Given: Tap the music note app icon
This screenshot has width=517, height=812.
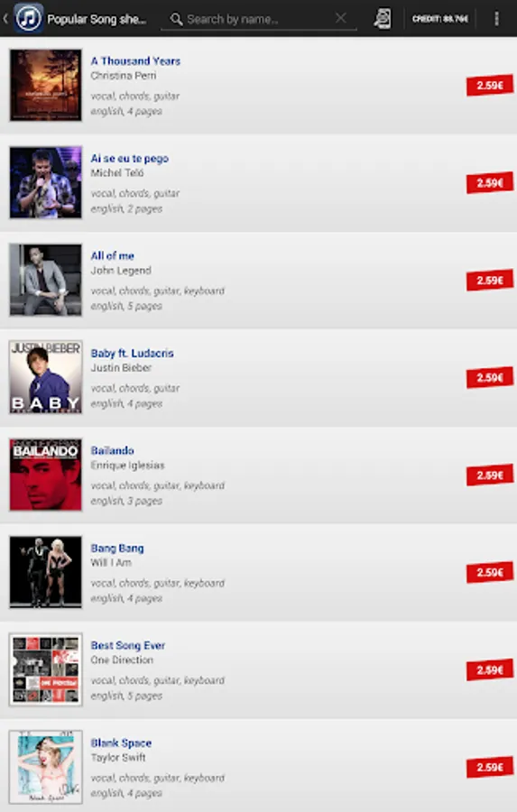Looking at the screenshot, I should (29, 19).
